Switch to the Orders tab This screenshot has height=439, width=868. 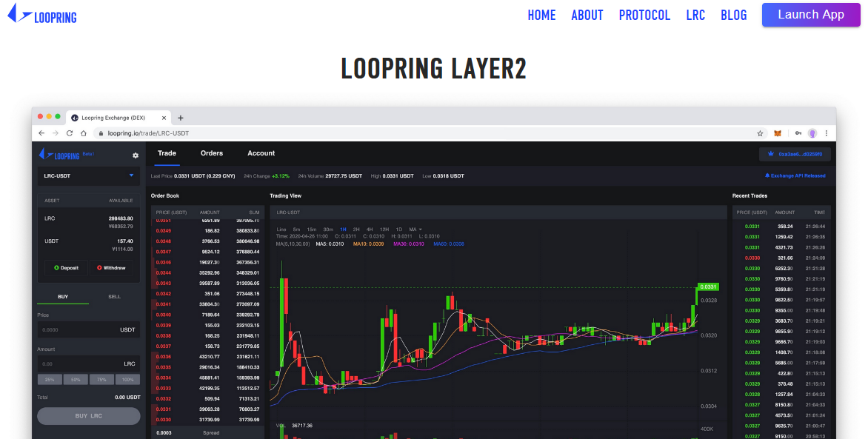[x=212, y=153]
